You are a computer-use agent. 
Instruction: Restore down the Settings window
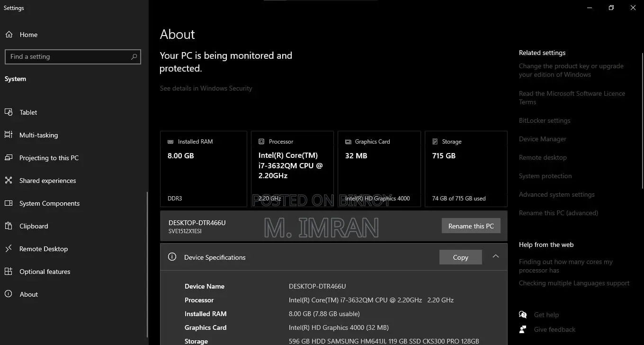tap(611, 8)
